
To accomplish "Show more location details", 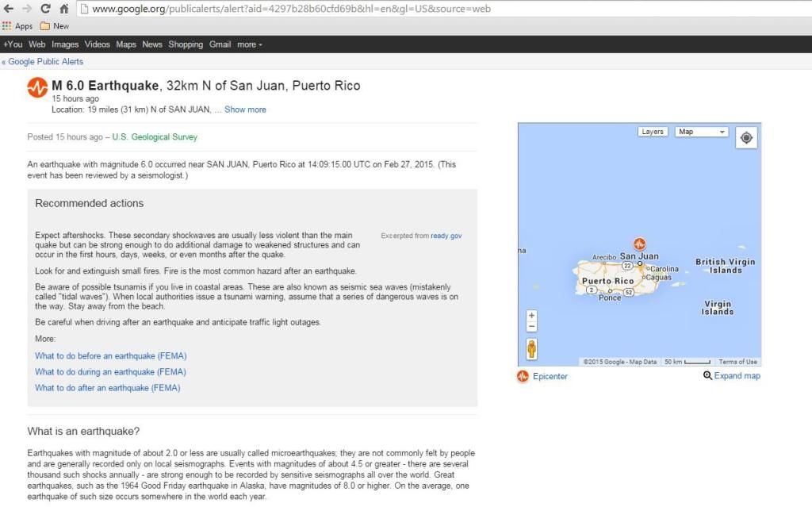I will [245, 109].
